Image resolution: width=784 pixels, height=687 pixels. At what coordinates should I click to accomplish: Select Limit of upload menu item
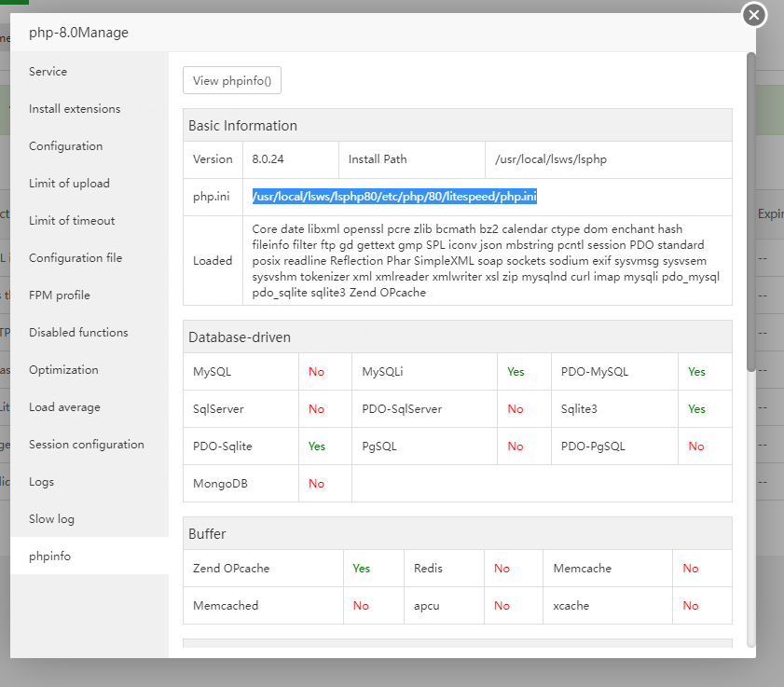(x=69, y=184)
